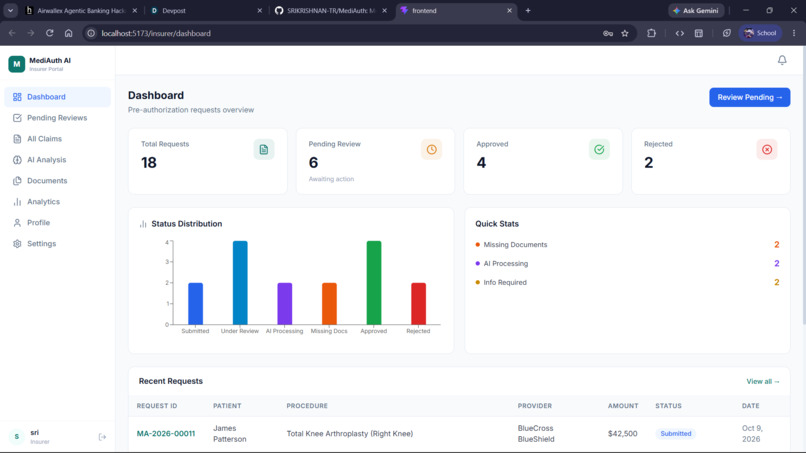The image size is (806, 453).
Task: Switch to the Devpost tab
Action: 206,10
